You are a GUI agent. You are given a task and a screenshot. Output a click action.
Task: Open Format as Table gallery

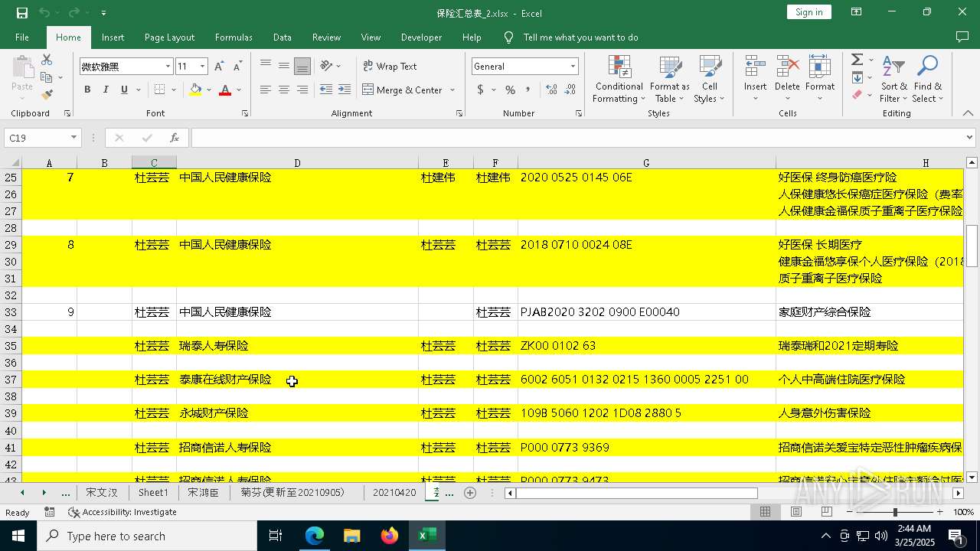coord(670,80)
